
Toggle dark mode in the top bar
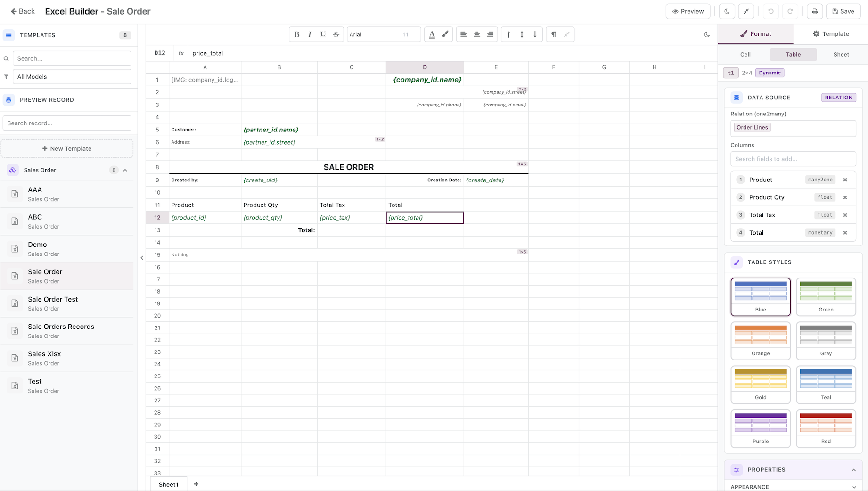727,11
